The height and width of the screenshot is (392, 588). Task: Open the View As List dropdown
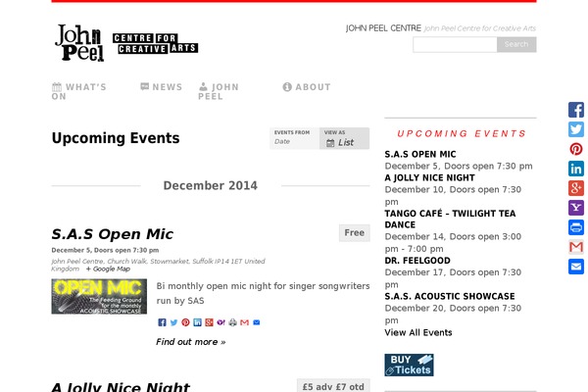pyautogui.click(x=344, y=138)
